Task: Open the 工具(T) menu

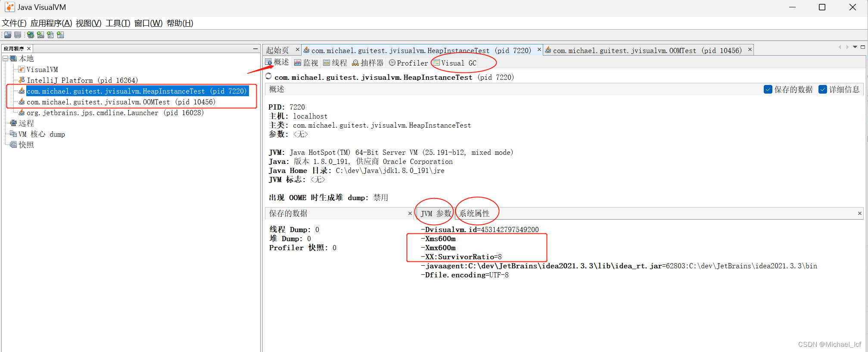Action: (118, 23)
